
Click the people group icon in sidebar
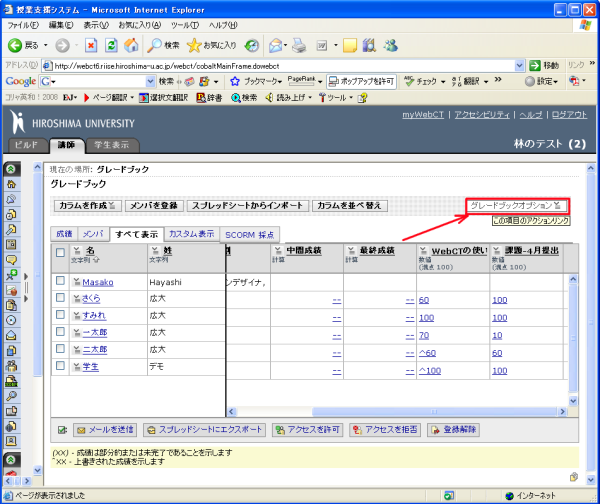click(11, 366)
